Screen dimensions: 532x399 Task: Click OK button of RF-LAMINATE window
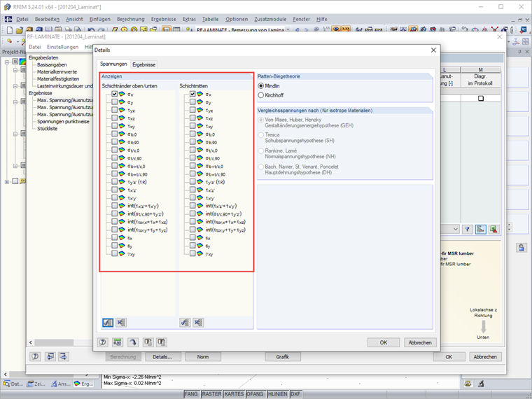click(x=449, y=356)
